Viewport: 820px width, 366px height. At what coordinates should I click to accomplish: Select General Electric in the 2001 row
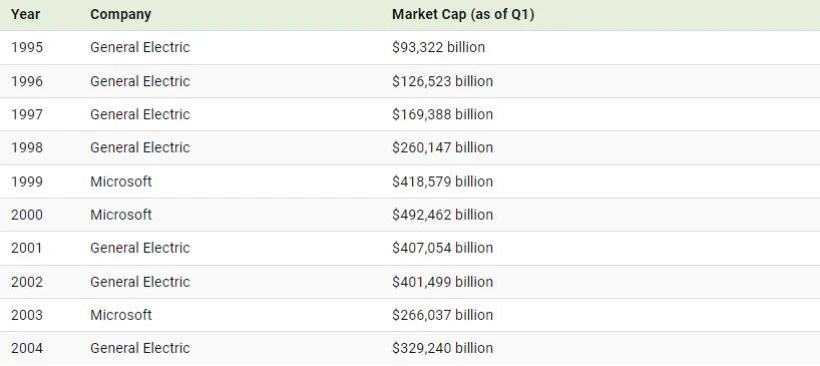(x=140, y=247)
